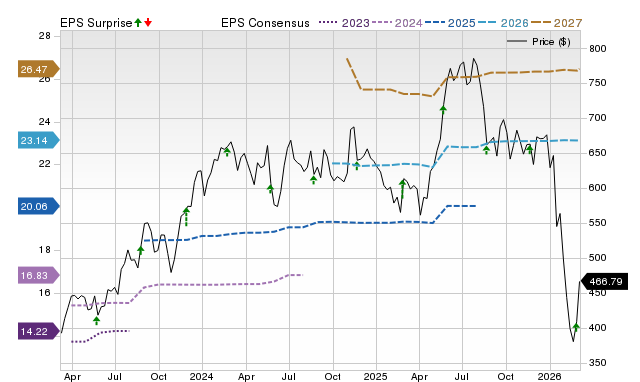Click the green up arrow in EPS Surprise legend

138,23
